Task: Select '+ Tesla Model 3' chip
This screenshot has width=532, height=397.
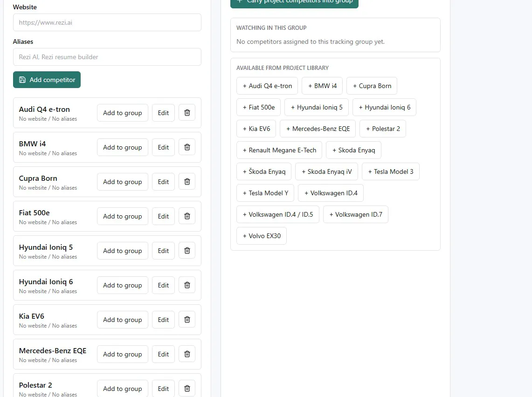Action: 391,171
